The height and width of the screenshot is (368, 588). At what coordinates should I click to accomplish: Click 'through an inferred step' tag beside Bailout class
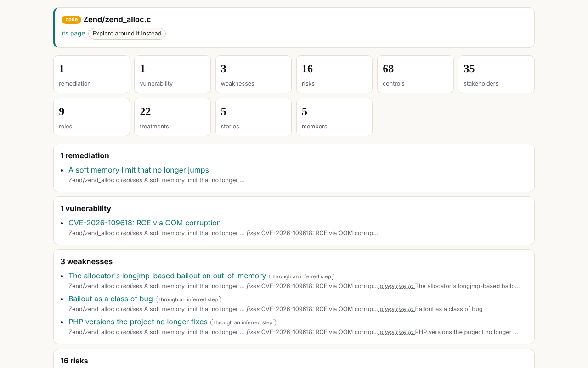pos(188,299)
